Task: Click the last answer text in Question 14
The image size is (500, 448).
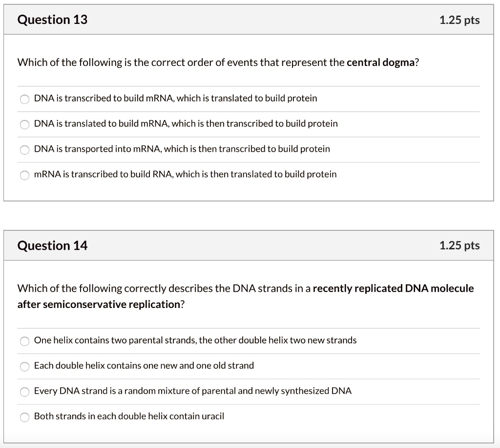Action: [x=128, y=416]
